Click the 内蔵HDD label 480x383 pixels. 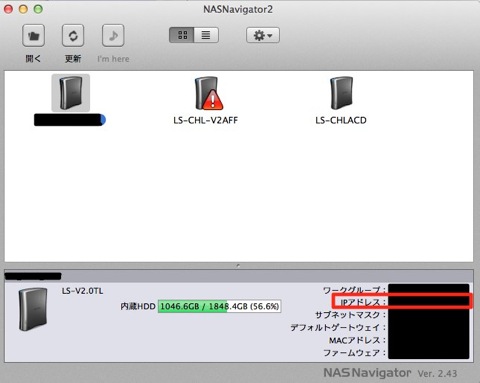point(138,306)
